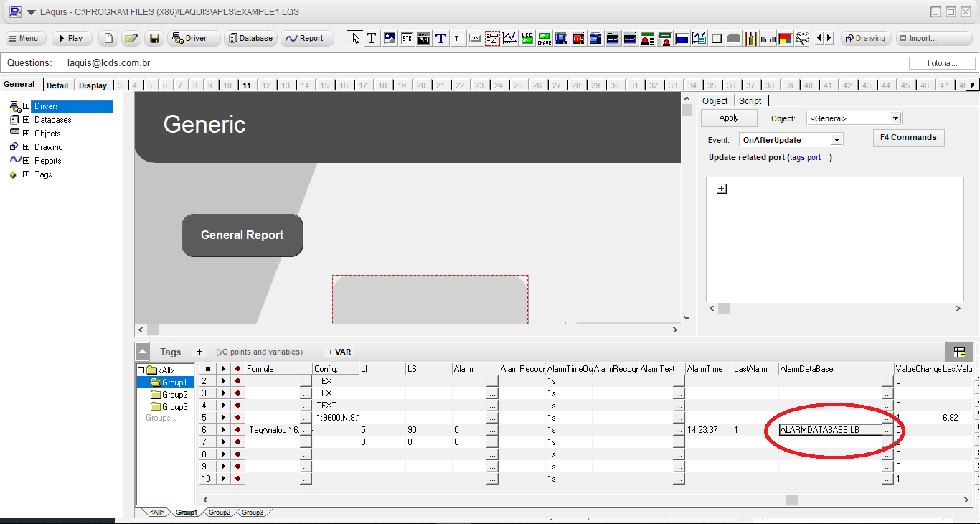Open an existing application file
This screenshot has width=980, height=524.
coord(131,38)
